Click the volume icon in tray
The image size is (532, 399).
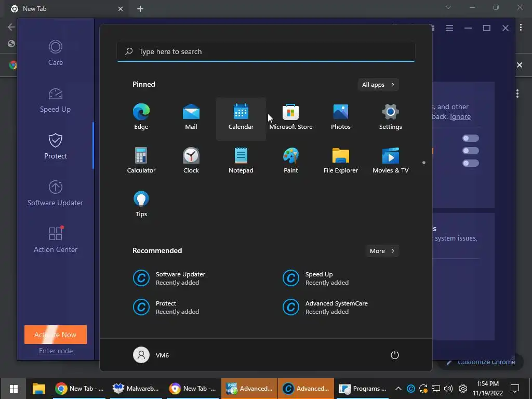[x=448, y=389]
